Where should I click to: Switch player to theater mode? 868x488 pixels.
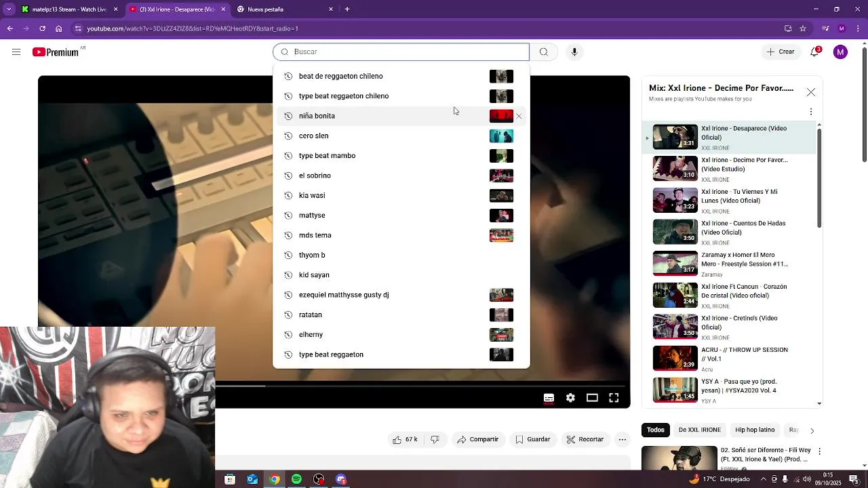point(592,398)
